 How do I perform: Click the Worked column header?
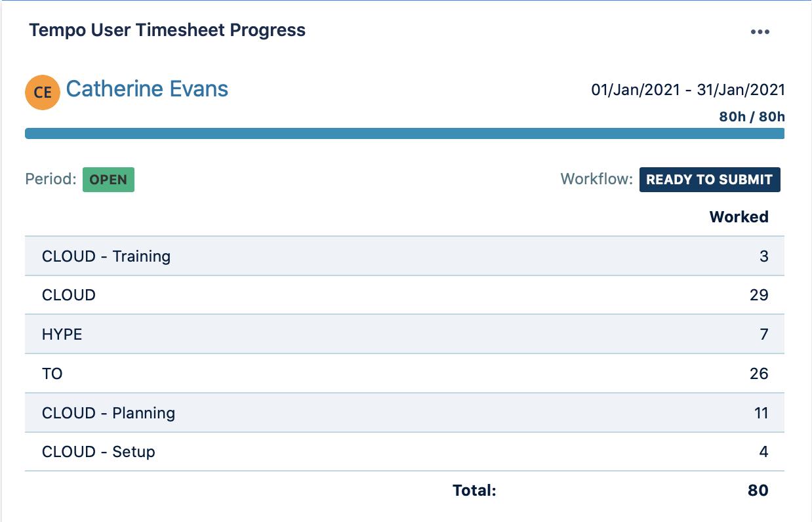(739, 216)
